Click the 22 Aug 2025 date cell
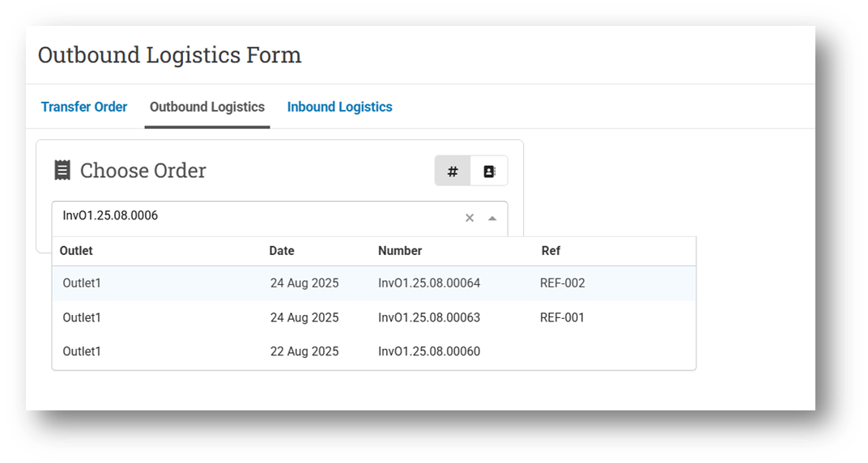The image size is (868, 463). [x=304, y=351]
